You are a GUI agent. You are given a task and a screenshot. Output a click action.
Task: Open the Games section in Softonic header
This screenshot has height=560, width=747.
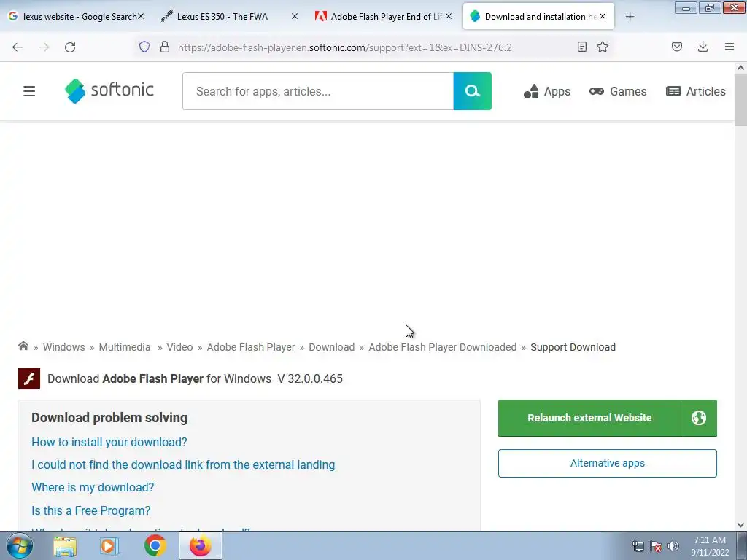[x=618, y=91]
